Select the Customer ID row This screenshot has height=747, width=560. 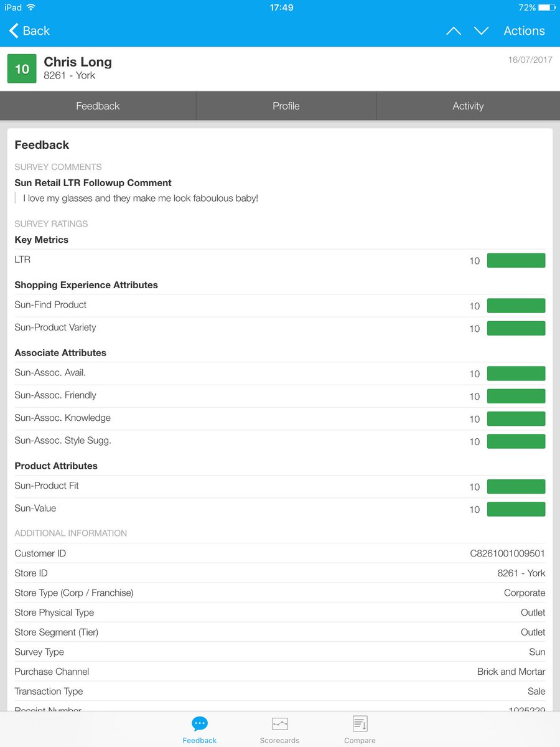coord(280,553)
